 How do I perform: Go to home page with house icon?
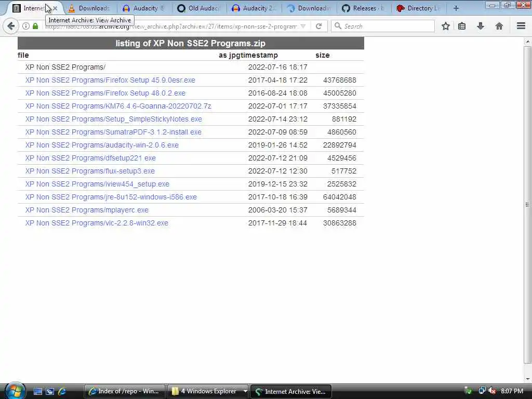[499, 26]
